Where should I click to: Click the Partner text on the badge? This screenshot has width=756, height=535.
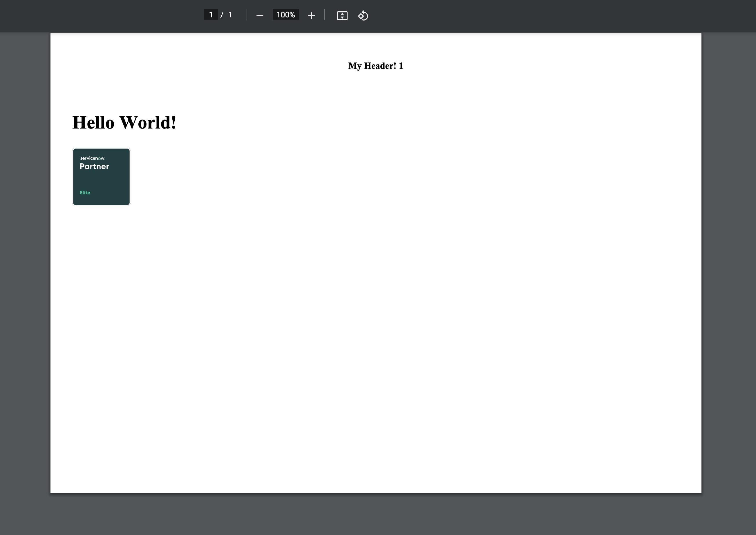(95, 167)
